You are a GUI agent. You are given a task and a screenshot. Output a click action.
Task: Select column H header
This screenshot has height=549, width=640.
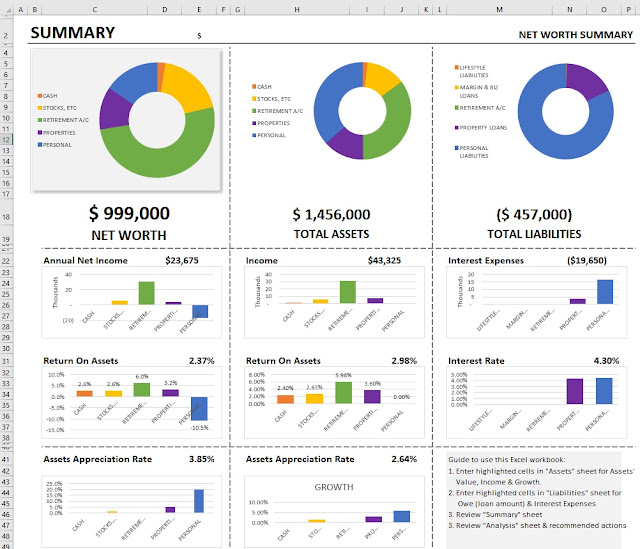[297, 9]
